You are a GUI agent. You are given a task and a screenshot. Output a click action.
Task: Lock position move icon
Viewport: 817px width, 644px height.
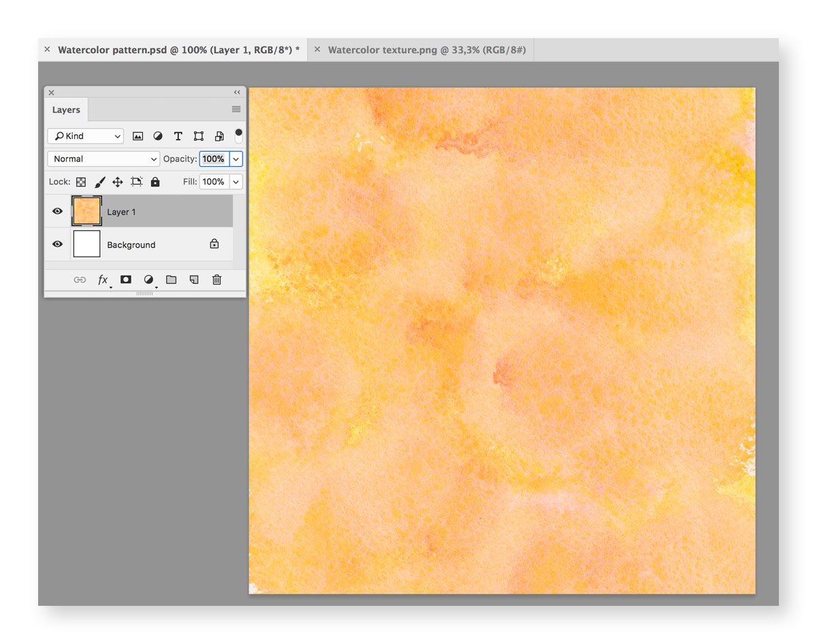[x=118, y=182]
